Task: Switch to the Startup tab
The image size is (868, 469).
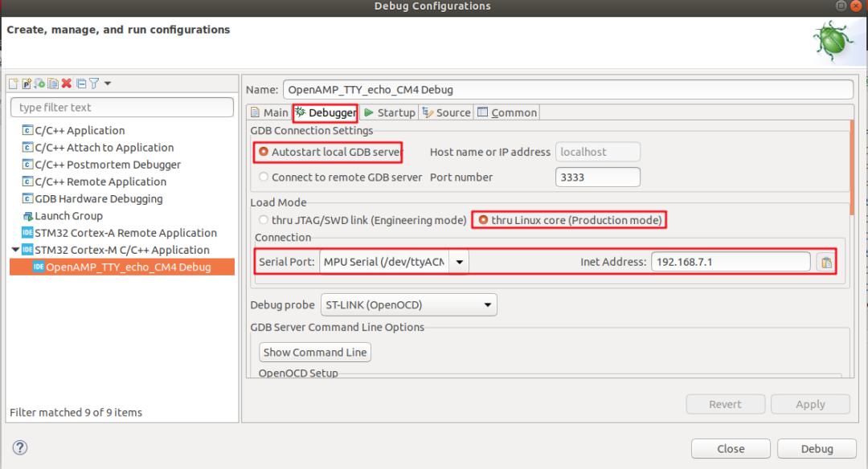Action: coord(390,112)
